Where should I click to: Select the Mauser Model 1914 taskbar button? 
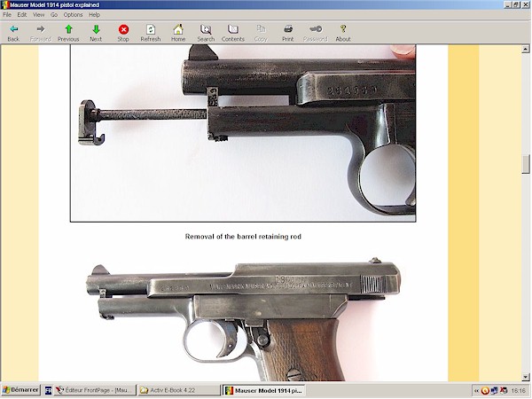[263, 390]
